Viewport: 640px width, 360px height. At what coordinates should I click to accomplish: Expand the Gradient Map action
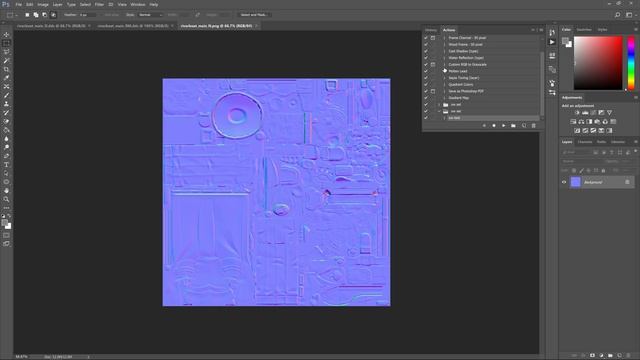tap(444, 98)
